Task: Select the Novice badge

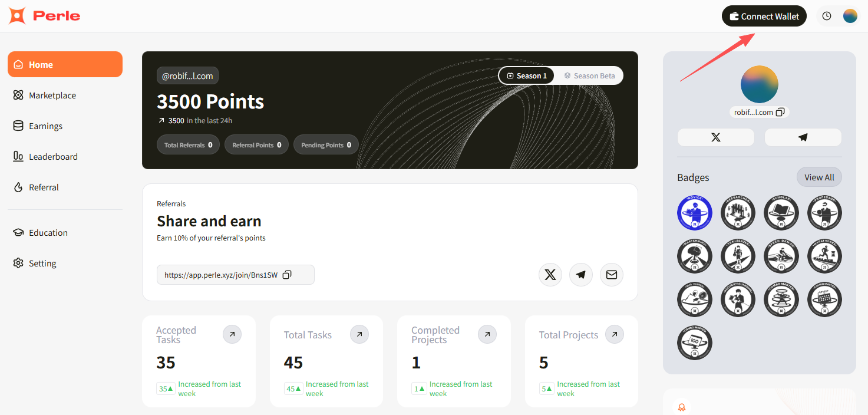Action: coord(694,212)
